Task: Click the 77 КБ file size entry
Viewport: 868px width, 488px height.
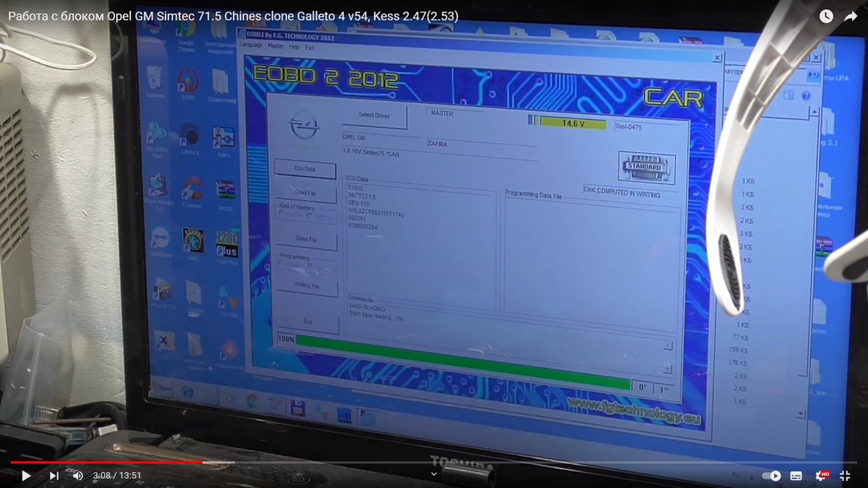Action: point(739,337)
